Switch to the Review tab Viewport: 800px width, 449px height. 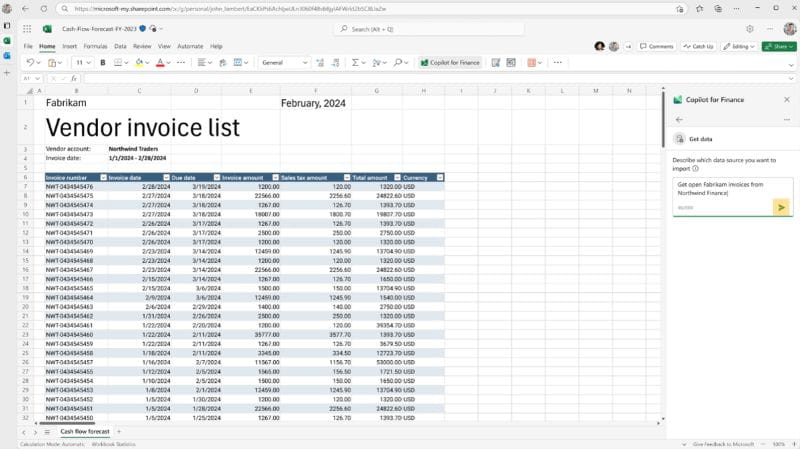click(x=142, y=46)
